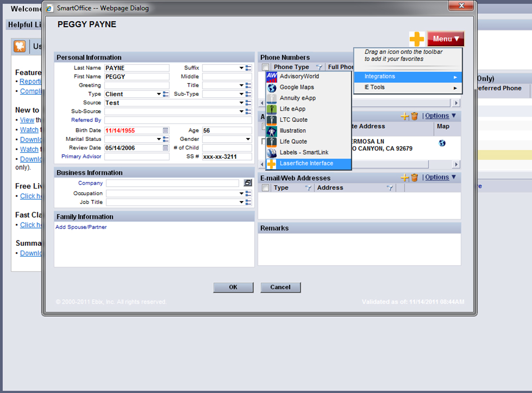Add a new e-mail address plus icon
The image size is (532, 393).
405,177
